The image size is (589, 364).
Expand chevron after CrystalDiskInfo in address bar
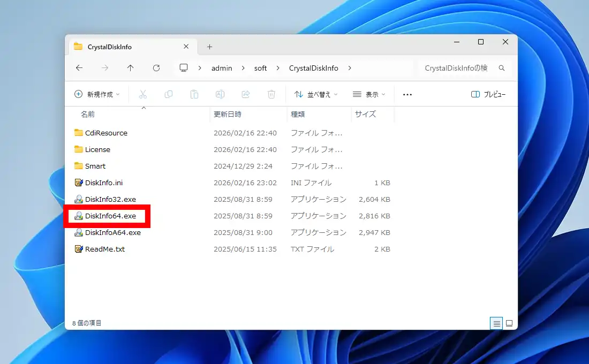tap(350, 68)
